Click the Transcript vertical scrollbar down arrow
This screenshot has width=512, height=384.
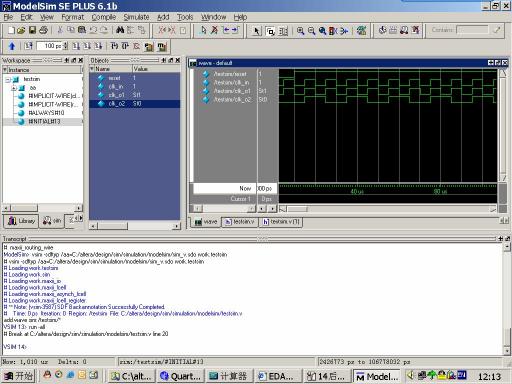[x=507, y=351]
